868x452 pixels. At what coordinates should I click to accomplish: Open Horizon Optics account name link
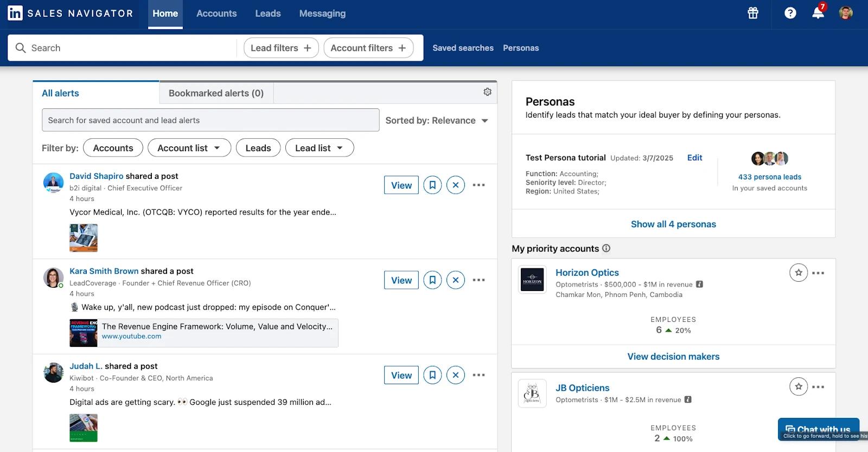tap(587, 273)
